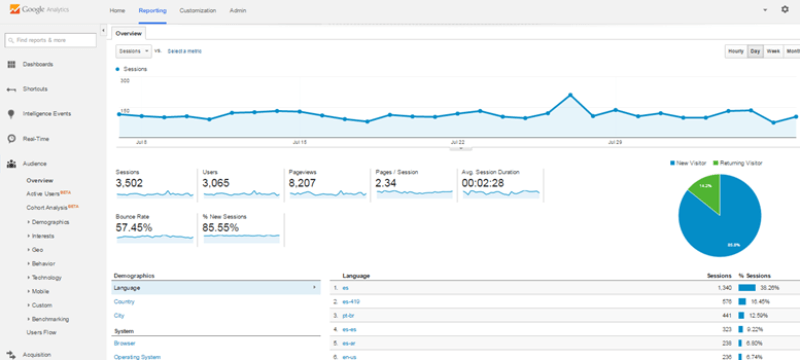Switch chart granularity to Week
The image size is (800, 360).
point(773,52)
